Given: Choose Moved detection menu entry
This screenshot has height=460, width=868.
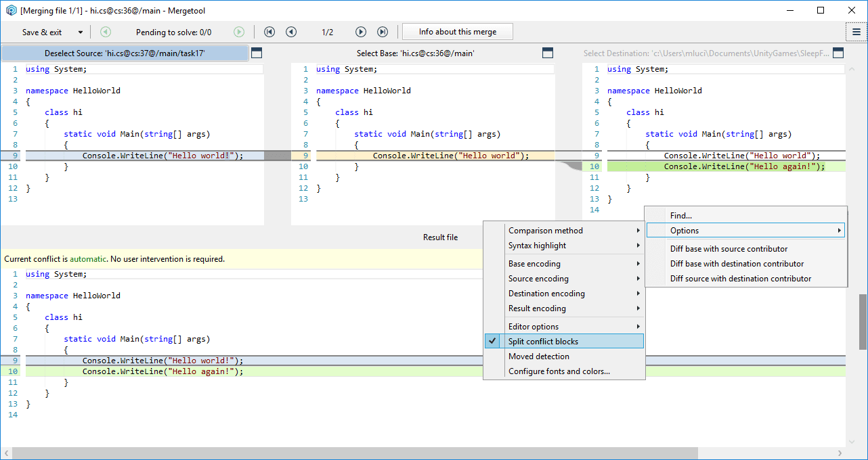Looking at the screenshot, I should coord(564,356).
